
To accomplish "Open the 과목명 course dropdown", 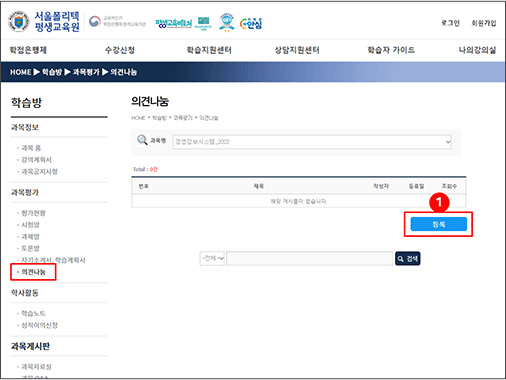I will 312,142.
